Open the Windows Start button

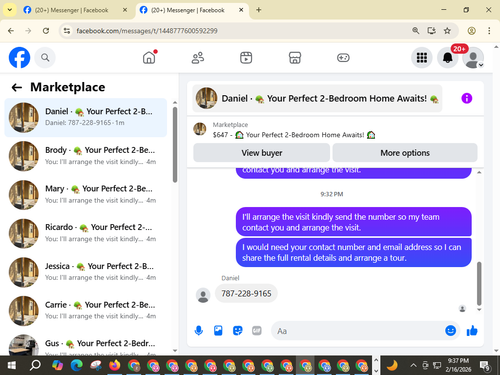[x=12, y=366]
